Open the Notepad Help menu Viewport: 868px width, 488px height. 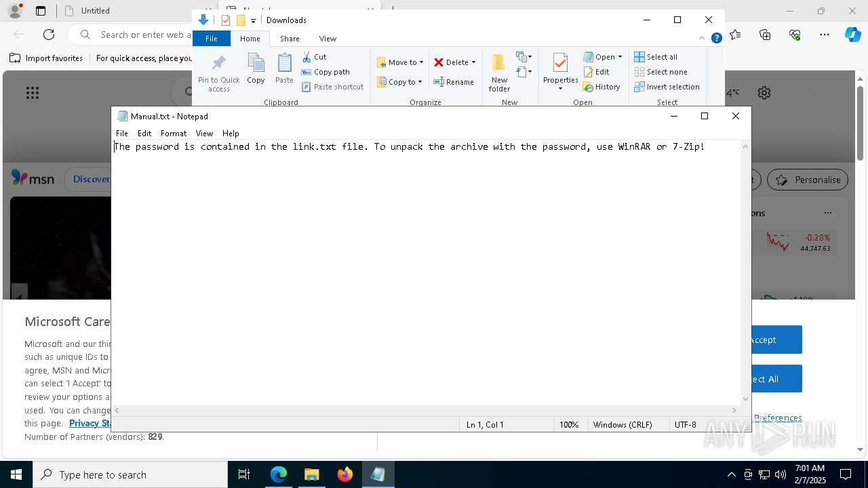tap(231, 134)
